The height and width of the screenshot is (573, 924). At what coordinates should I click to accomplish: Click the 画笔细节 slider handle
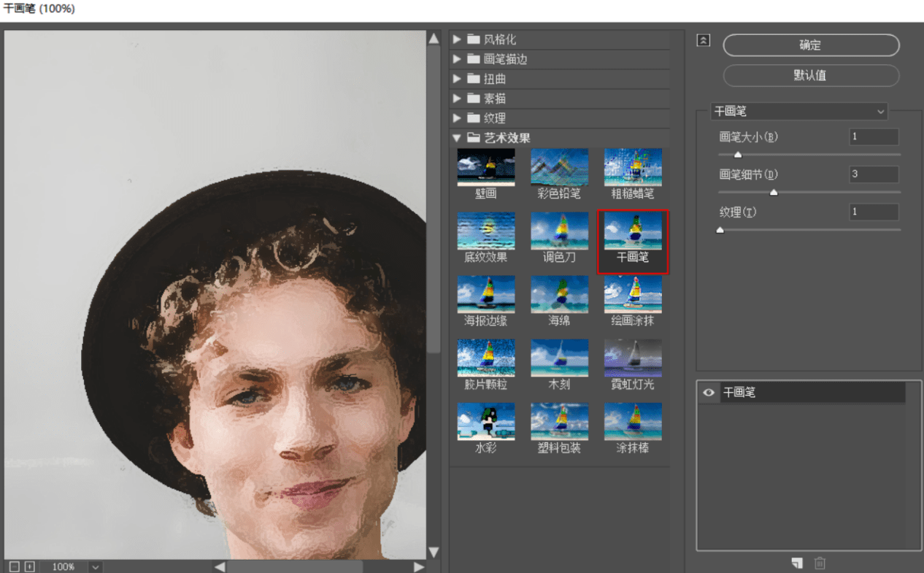(x=774, y=193)
